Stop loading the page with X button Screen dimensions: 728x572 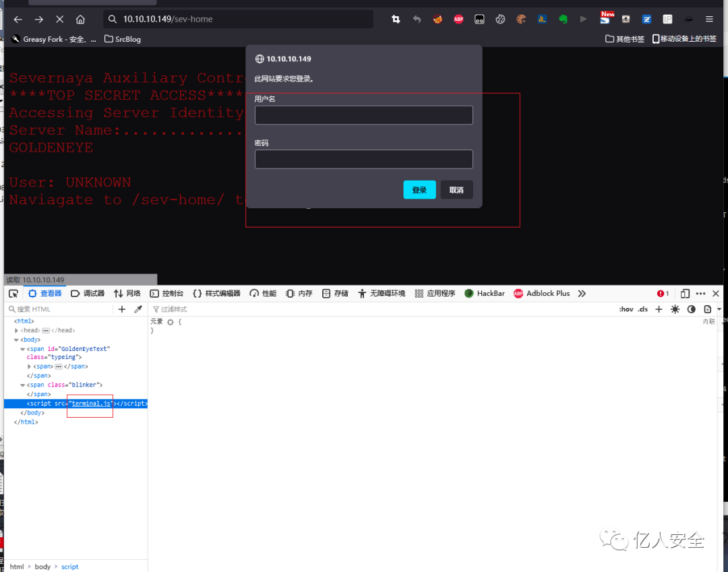(x=59, y=20)
